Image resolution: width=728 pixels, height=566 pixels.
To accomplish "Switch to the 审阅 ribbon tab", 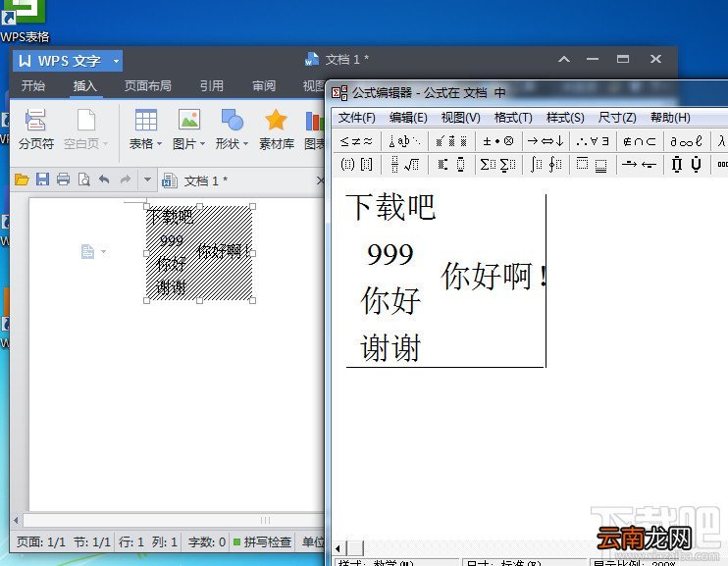I will (264, 86).
